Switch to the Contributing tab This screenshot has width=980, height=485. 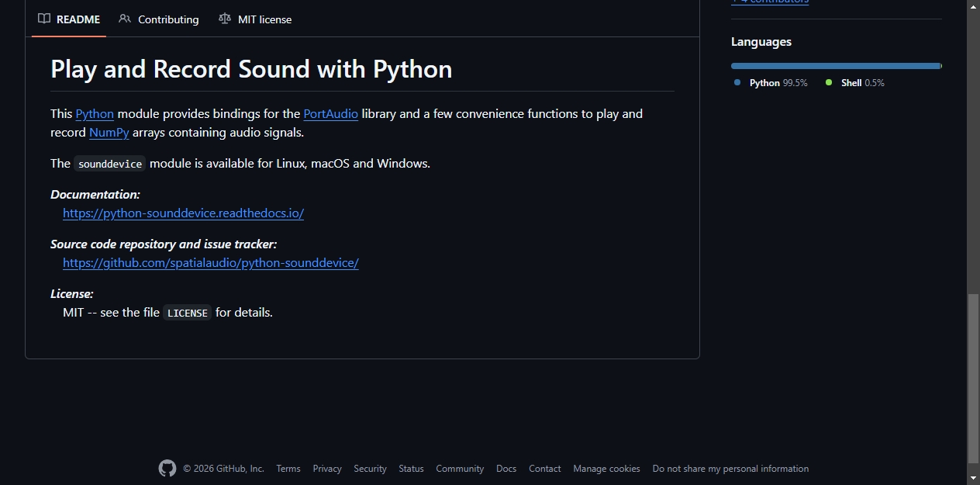coord(159,19)
